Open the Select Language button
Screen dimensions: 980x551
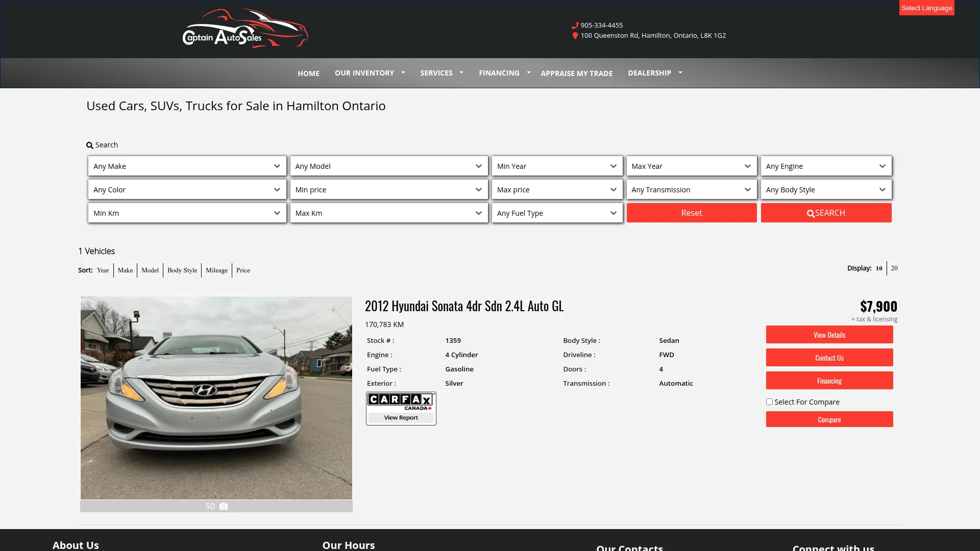tap(927, 8)
